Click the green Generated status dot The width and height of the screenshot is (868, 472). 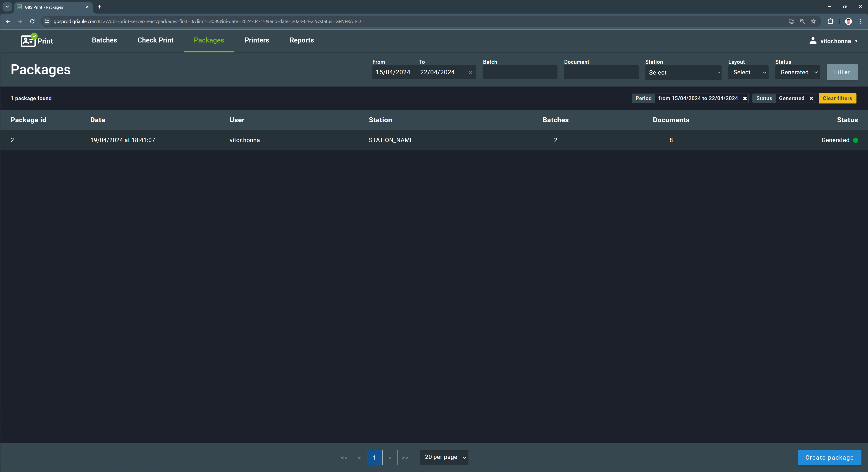(x=855, y=140)
